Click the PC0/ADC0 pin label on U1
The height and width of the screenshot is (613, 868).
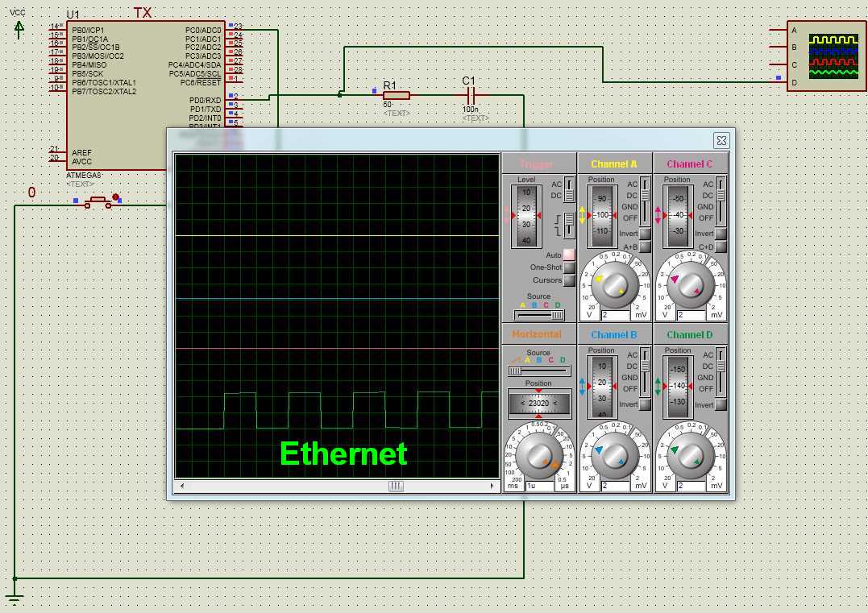coord(203,30)
